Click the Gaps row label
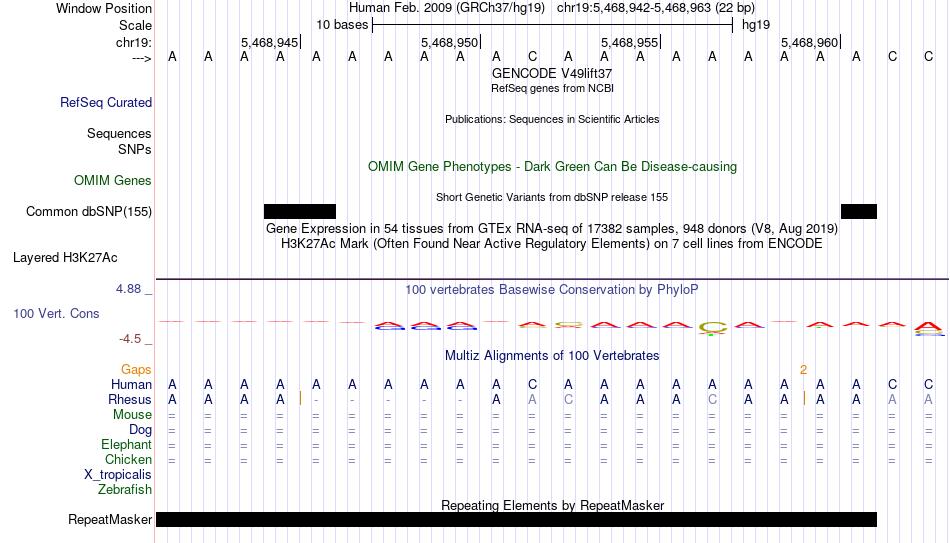The image size is (950, 543). (136, 370)
